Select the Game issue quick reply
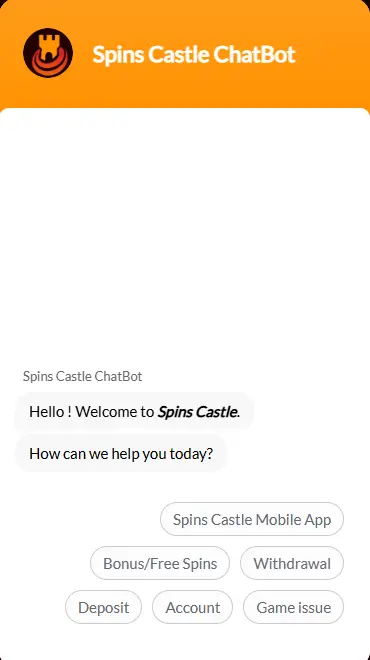 coord(293,607)
